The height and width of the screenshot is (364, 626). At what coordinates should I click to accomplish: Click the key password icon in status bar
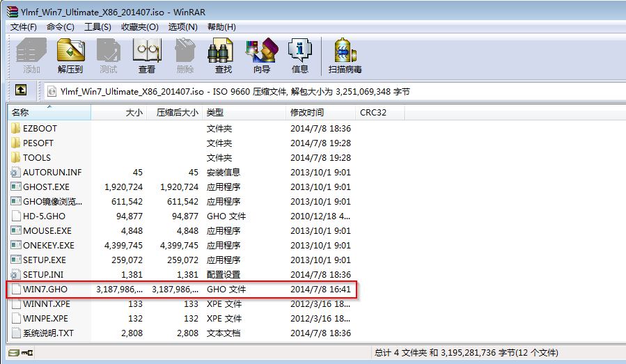[27, 352]
